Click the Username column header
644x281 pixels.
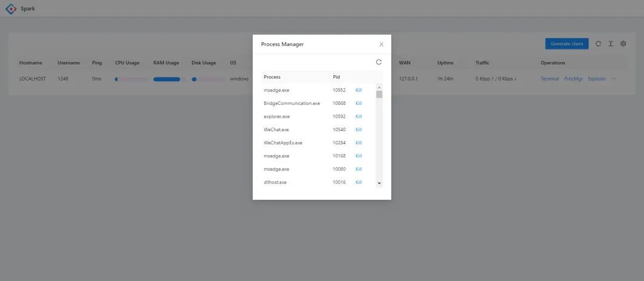point(69,63)
